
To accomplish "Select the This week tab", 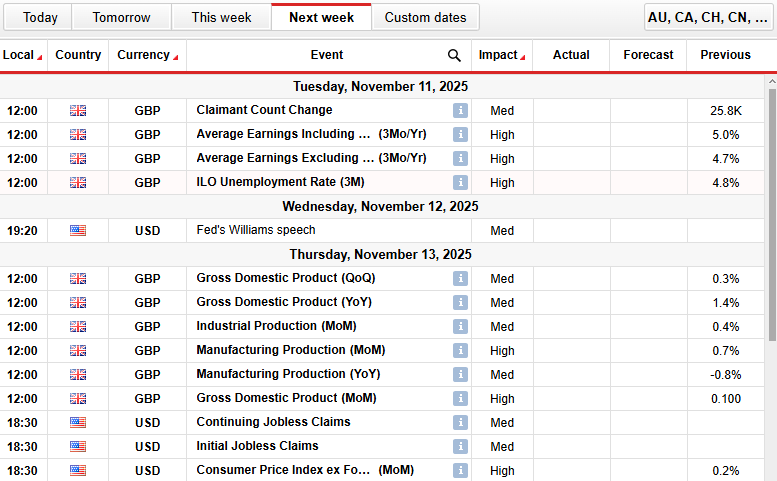I will 221,17.
